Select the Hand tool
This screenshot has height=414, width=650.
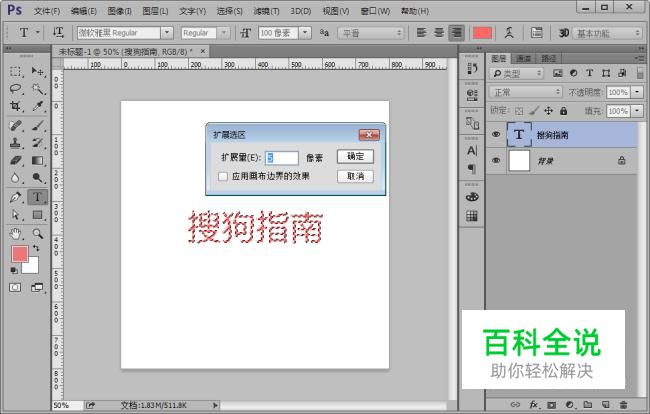pyautogui.click(x=15, y=234)
